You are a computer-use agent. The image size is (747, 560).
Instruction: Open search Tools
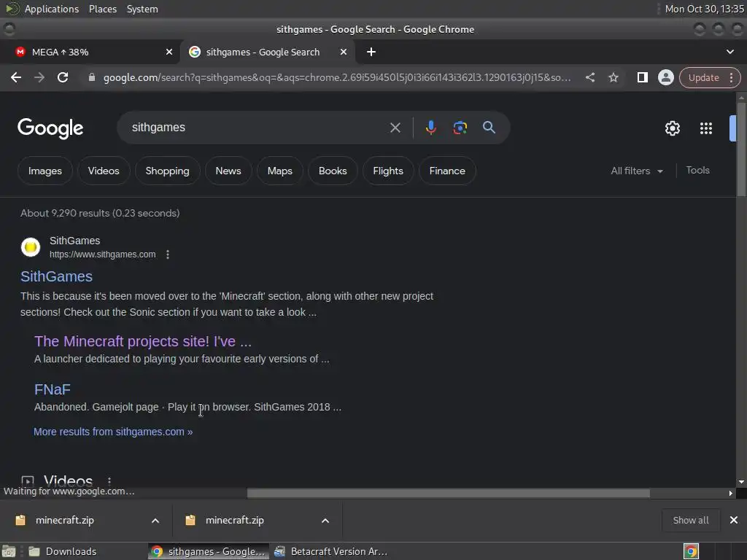[697, 170]
